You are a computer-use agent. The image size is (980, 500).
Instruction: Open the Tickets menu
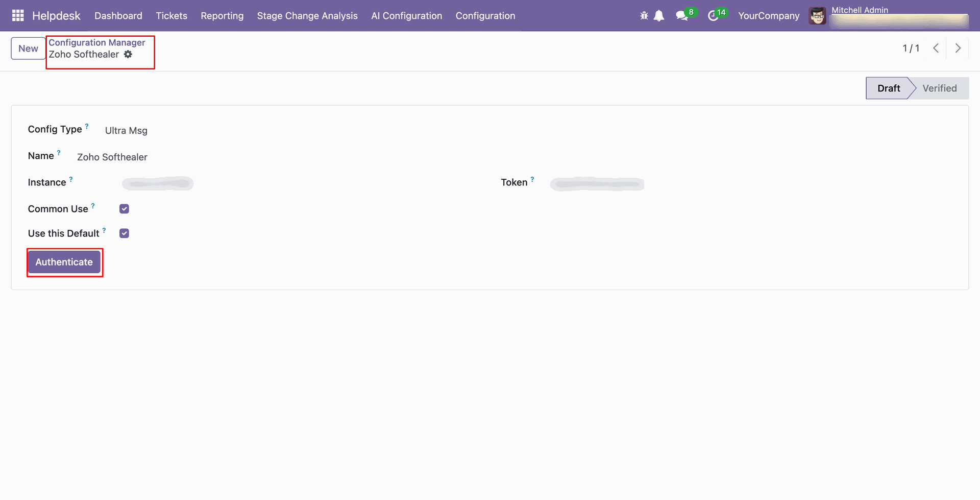pyautogui.click(x=171, y=16)
